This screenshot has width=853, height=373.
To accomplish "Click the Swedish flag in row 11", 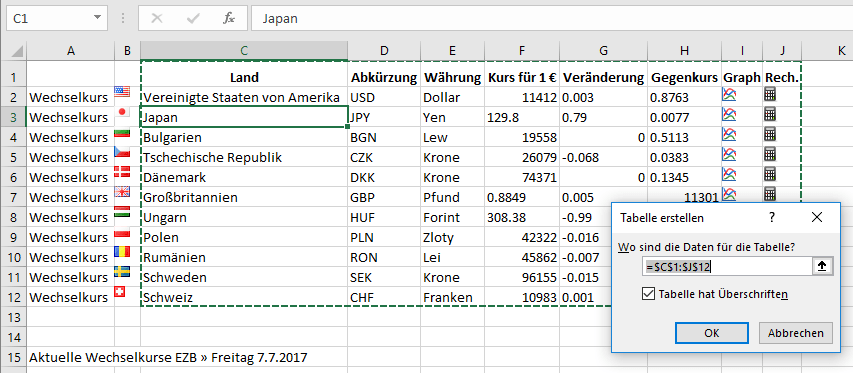I will (122, 272).
